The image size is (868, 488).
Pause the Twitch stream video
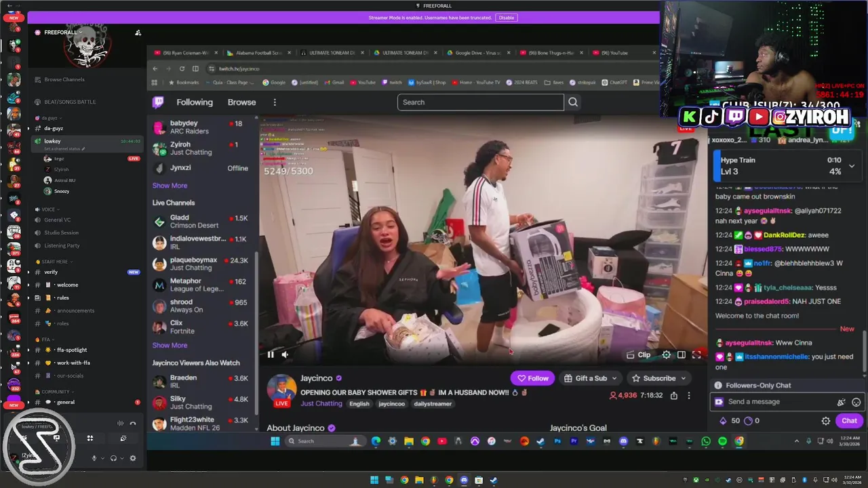pos(270,354)
